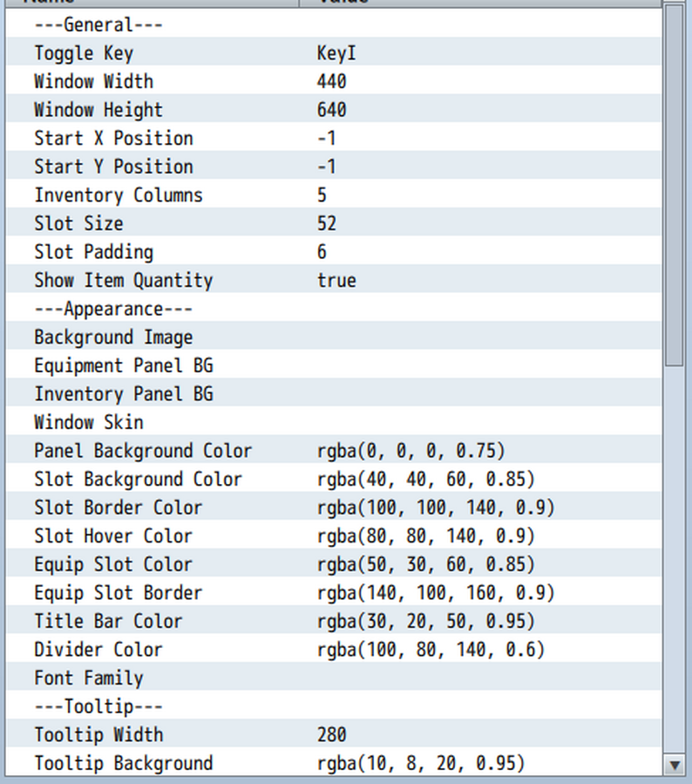The height and width of the screenshot is (784, 692).
Task: Select the Slot Size parameter
Action: 334,223
